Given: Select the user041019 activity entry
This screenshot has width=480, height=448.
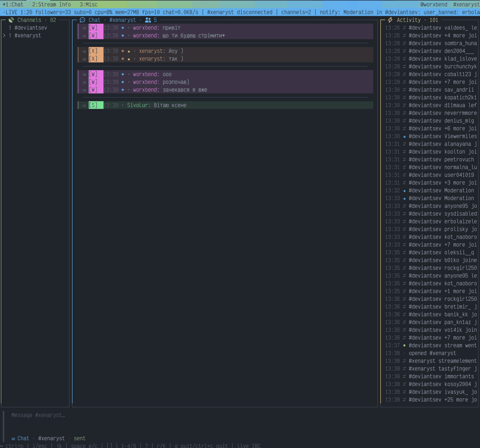Looking at the screenshot, I should coord(431,175).
